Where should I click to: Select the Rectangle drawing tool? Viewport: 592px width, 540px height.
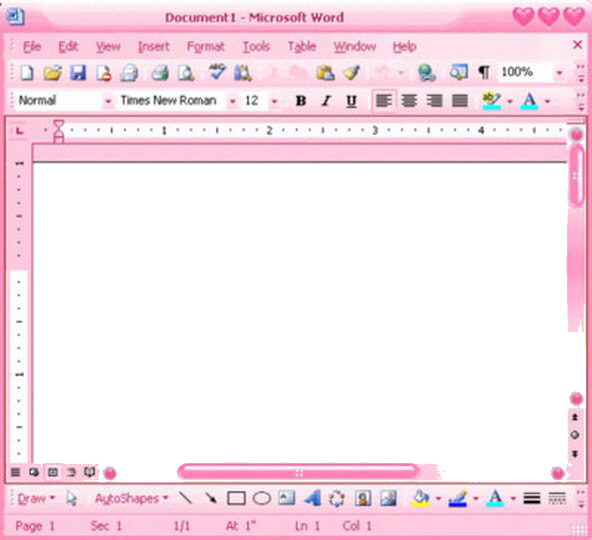pos(236,498)
